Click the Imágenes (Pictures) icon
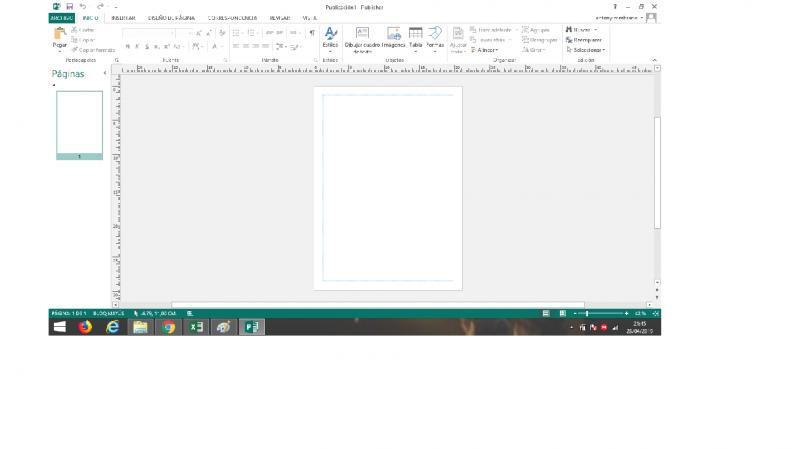Image resolution: width=800 pixels, height=449 pixels. (x=393, y=33)
